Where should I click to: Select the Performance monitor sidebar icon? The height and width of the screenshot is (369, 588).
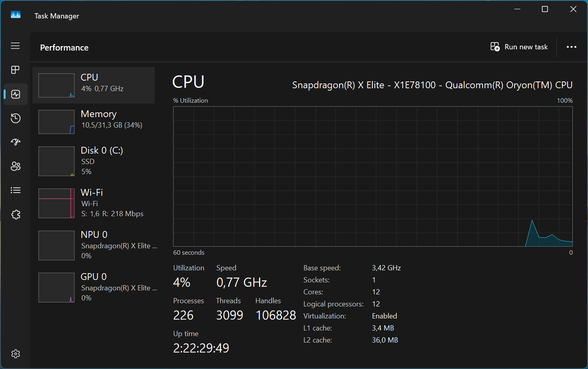[15, 94]
